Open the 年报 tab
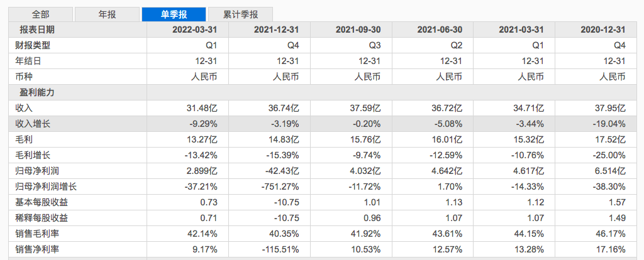The image size is (644, 260). tap(108, 14)
